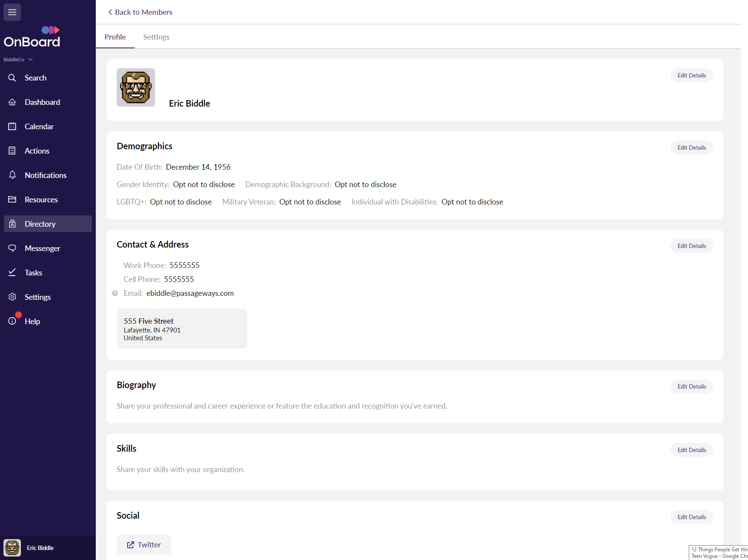The width and height of the screenshot is (748, 560).
Task: Open the Resources section
Action: pyautogui.click(x=41, y=199)
